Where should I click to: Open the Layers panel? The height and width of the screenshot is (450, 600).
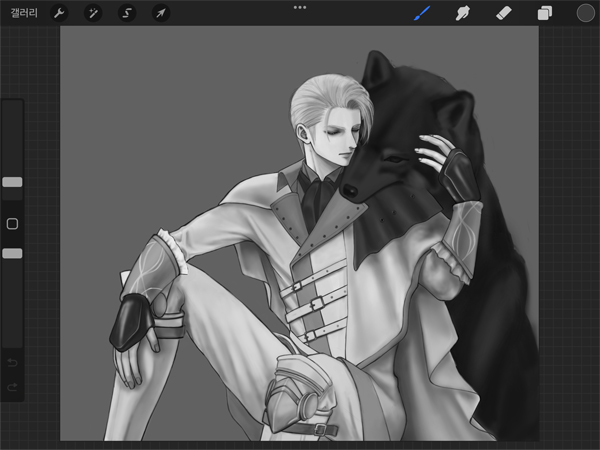click(545, 13)
